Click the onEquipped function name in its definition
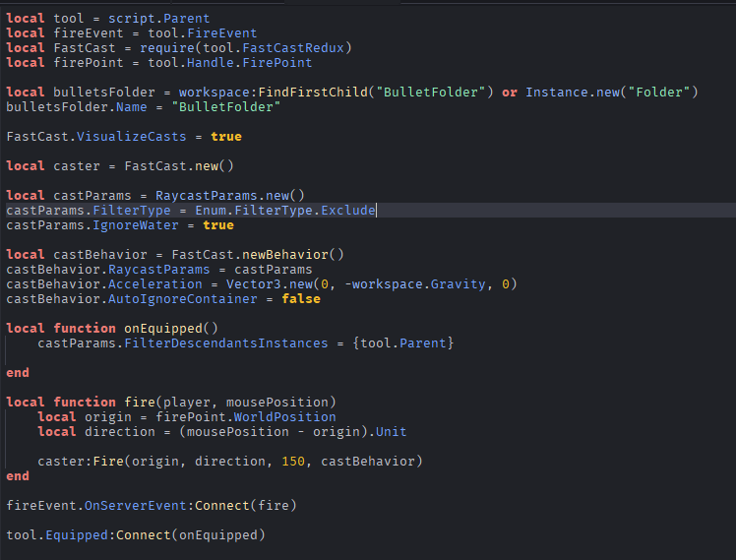Image resolution: width=736 pixels, height=560 pixels. (x=163, y=329)
